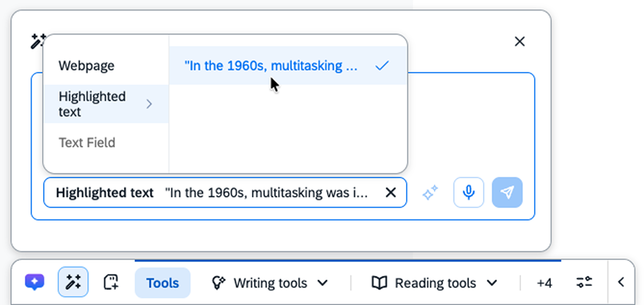Remove highlighted text context chip
Screen dimensions: 644x305
pyautogui.click(x=391, y=192)
